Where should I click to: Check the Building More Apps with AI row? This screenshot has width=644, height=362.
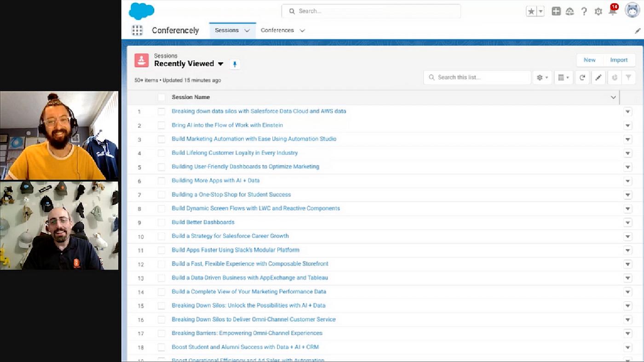pos(161,181)
